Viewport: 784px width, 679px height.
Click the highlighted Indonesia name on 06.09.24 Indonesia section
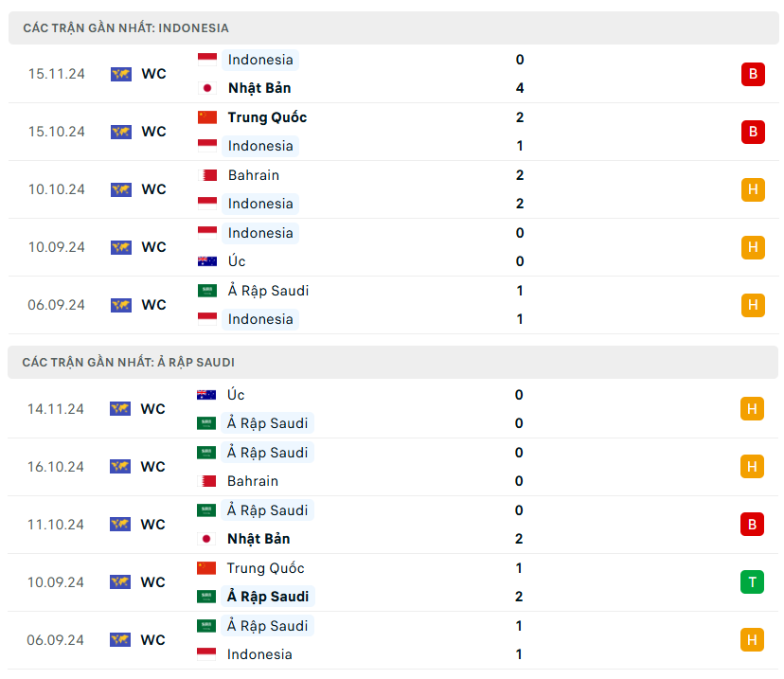click(x=260, y=319)
